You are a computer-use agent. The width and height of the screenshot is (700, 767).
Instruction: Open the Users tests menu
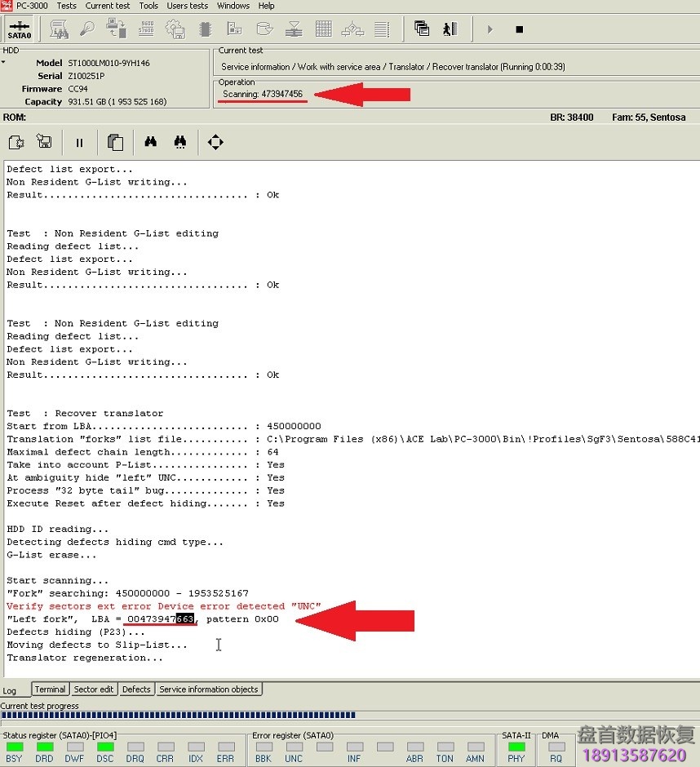(x=187, y=6)
